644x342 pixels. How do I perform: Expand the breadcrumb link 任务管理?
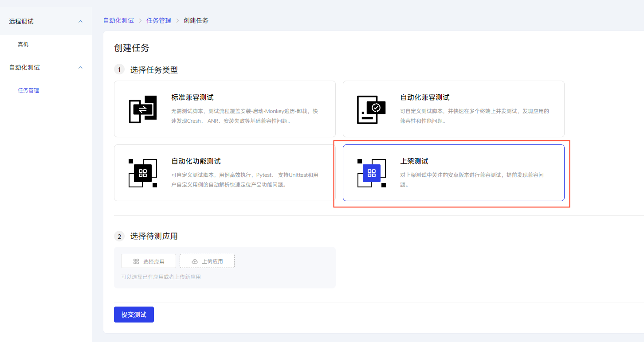pos(159,20)
